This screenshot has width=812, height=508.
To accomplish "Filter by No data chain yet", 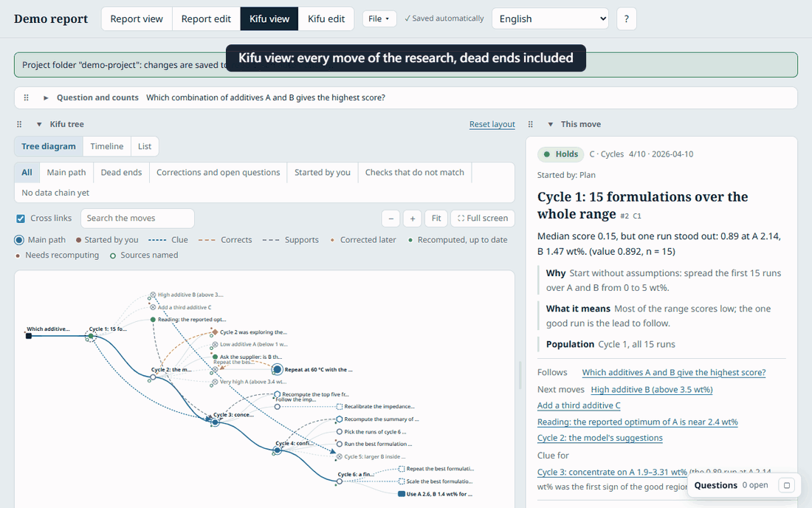I will pos(55,193).
